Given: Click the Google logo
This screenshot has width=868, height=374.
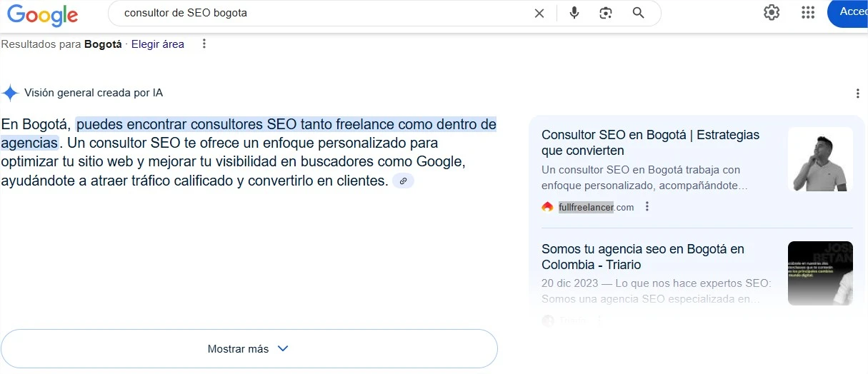Looking at the screenshot, I should coord(43,14).
